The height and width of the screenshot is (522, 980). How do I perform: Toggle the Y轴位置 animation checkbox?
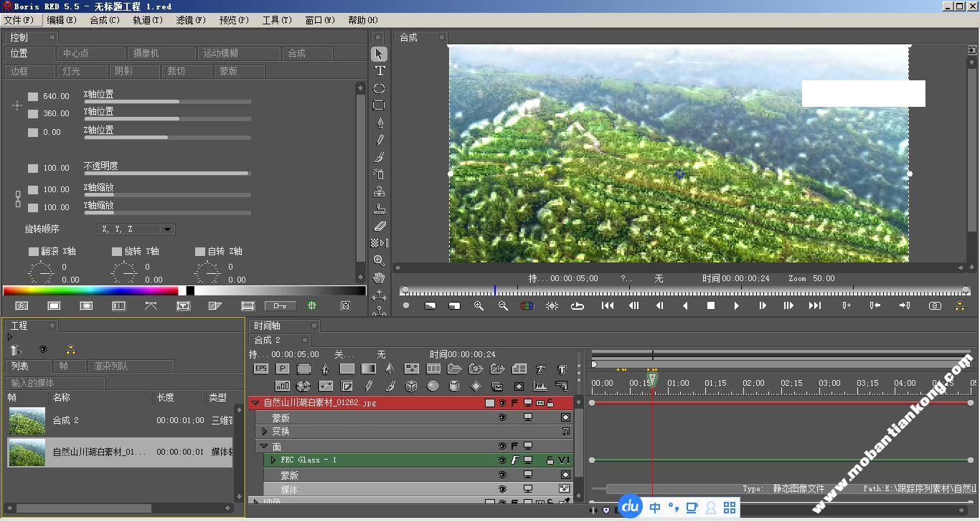point(33,113)
